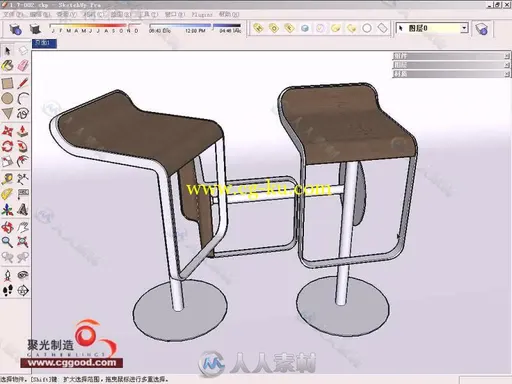Open the 查看 menu
This screenshot has height=384, width=512.
(x=67, y=15)
